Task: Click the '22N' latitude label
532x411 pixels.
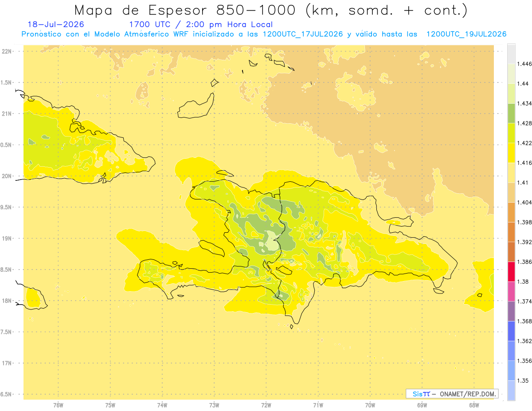Action: point(7,51)
